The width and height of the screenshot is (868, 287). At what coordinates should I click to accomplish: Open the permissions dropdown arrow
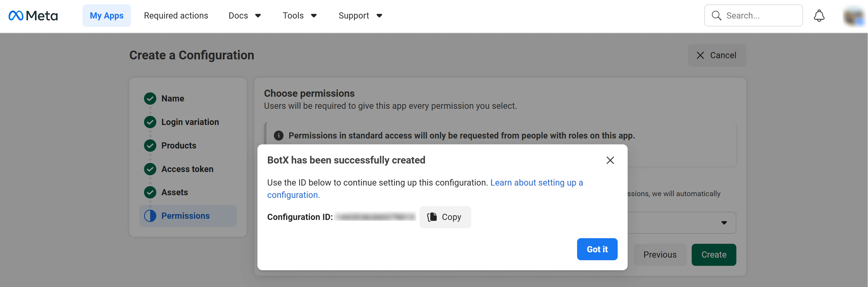pyautogui.click(x=724, y=223)
